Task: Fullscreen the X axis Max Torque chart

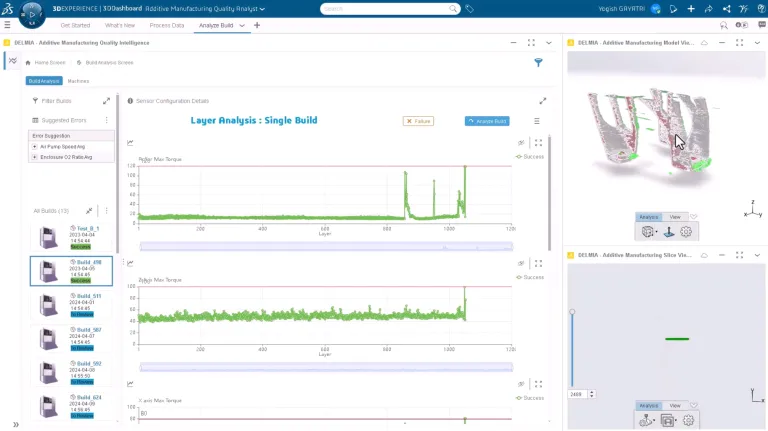Action: pyautogui.click(x=538, y=384)
